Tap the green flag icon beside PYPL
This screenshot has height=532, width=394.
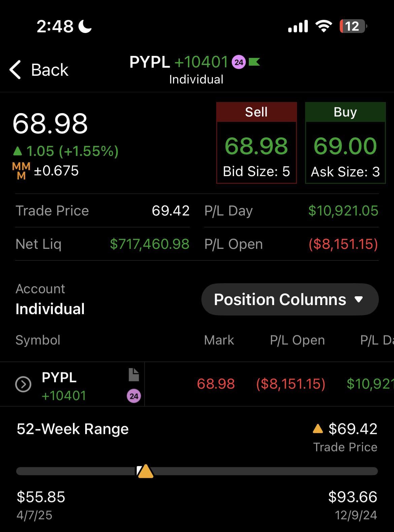[x=254, y=62]
